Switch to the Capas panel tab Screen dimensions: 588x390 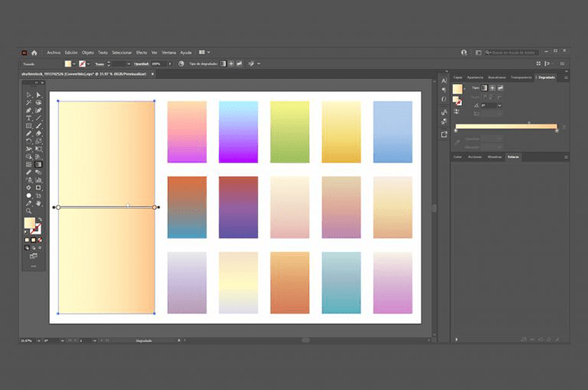click(x=458, y=77)
